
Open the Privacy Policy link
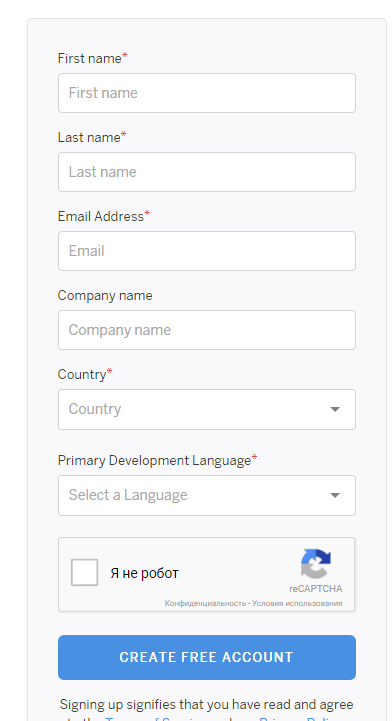[299, 719]
